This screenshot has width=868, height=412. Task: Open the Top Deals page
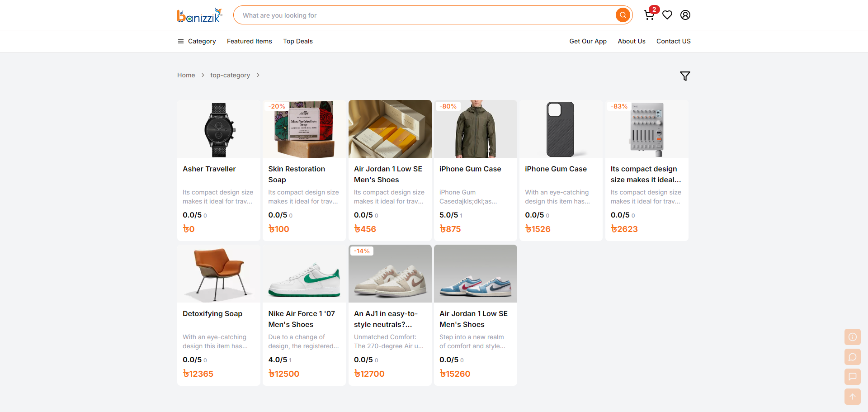point(298,41)
